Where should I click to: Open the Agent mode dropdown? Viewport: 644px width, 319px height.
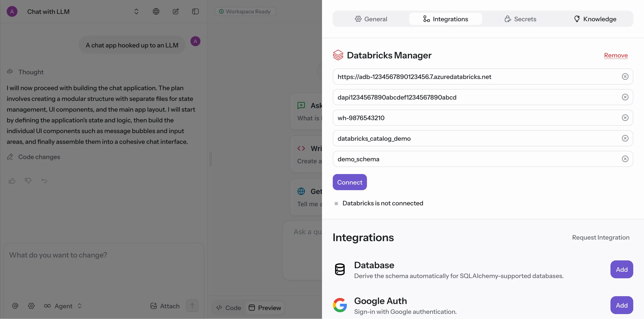pyautogui.click(x=63, y=306)
